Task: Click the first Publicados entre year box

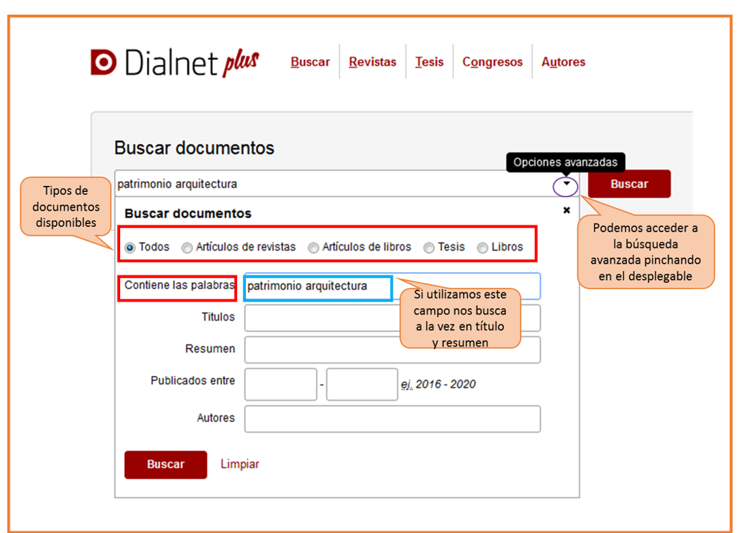Action: (x=281, y=384)
